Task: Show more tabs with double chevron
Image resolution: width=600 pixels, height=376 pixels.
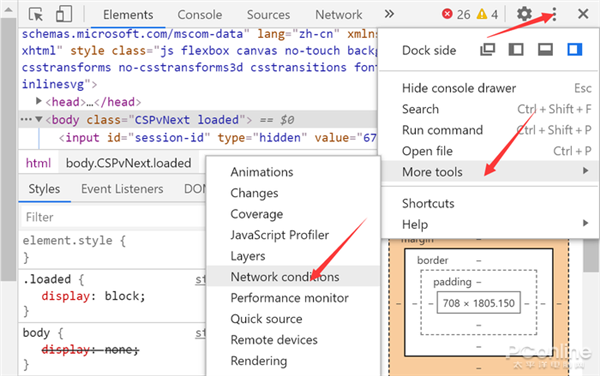Action: (x=389, y=15)
